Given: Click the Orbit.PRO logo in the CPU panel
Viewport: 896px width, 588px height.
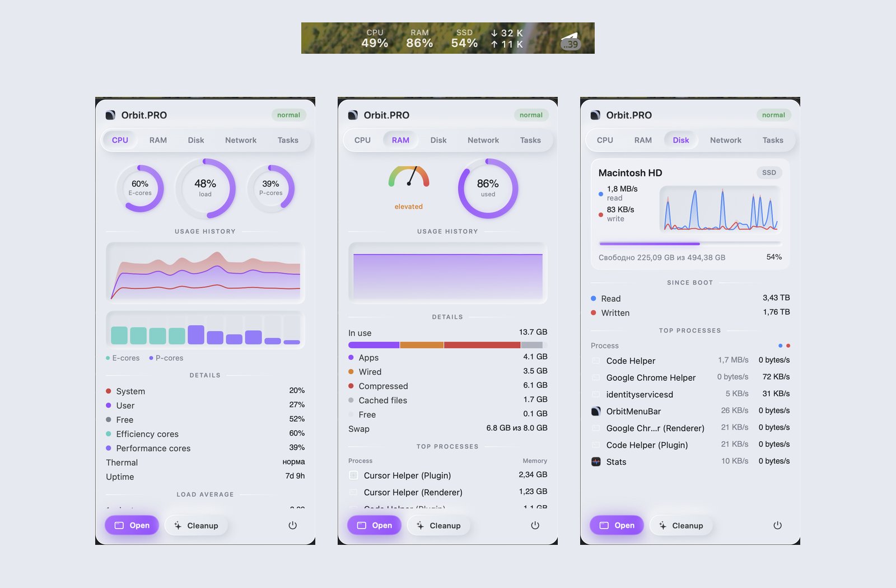Looking at the screenshot, I should pyautogui.click(x=110, y=115).
